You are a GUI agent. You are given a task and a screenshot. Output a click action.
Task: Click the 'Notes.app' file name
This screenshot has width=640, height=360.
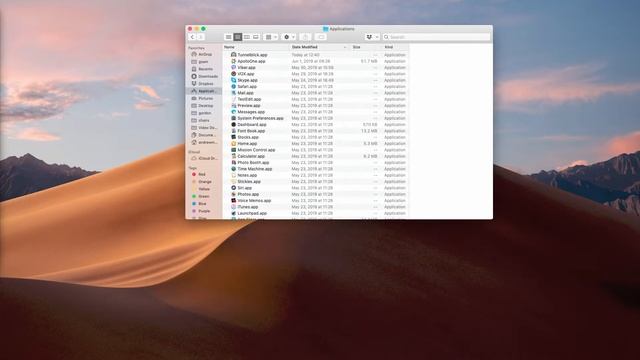[x=247, y=175]
